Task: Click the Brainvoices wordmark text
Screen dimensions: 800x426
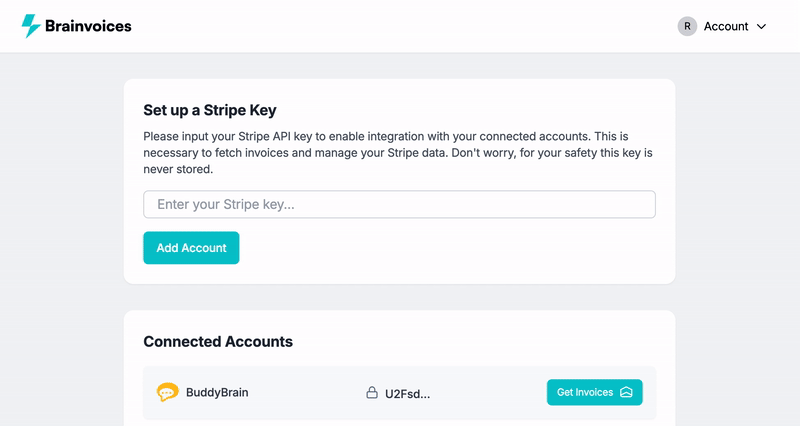Action: tap(88, 26)
